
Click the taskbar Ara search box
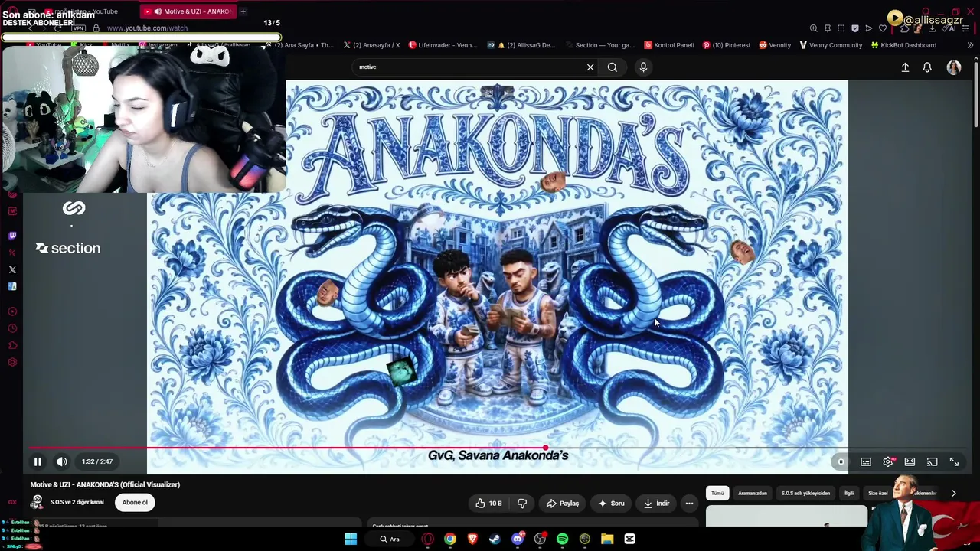(x=390, y=539)
